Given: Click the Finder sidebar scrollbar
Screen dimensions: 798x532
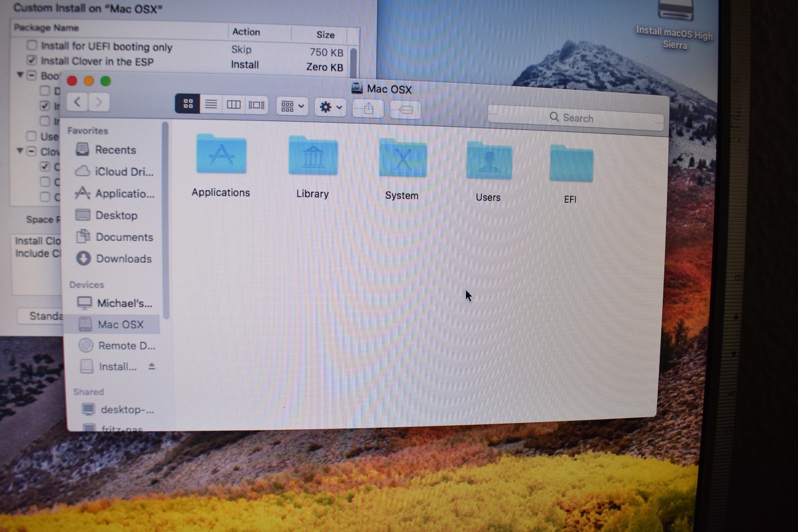Looking at the screenshot, I should point(166,220).
